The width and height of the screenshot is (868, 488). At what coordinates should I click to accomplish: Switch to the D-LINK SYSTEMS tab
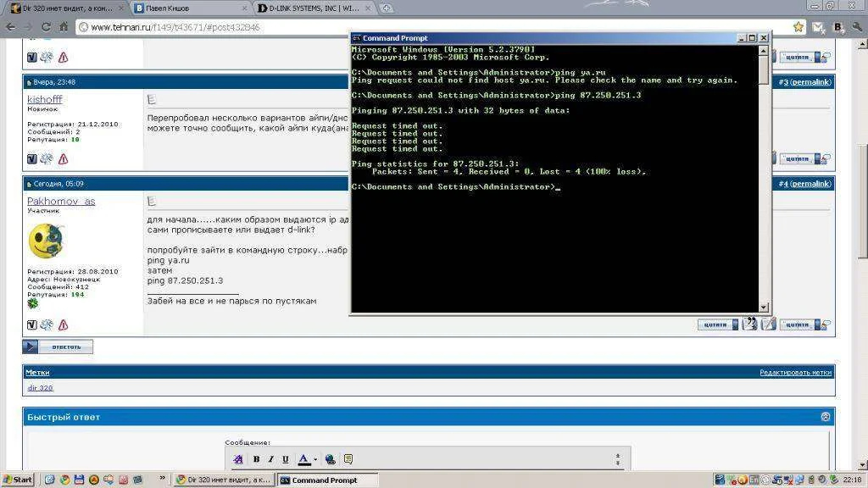(314, 8)
